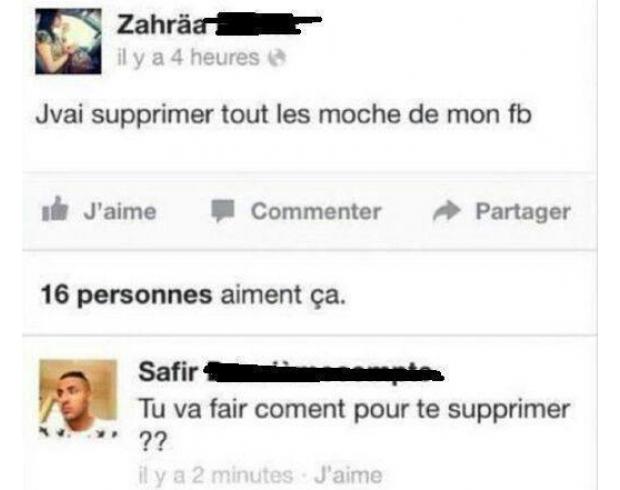Click the J'aime button label
This screenshot has height=490, width=620.
pos(120,212)
